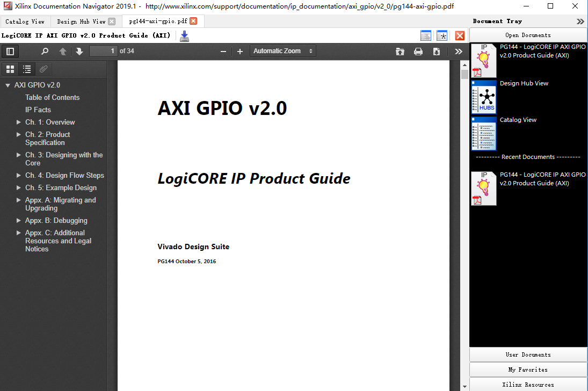This screenshot has width=588, height=391.
Task: Open the My Favorites section
Action: (528, 370)
